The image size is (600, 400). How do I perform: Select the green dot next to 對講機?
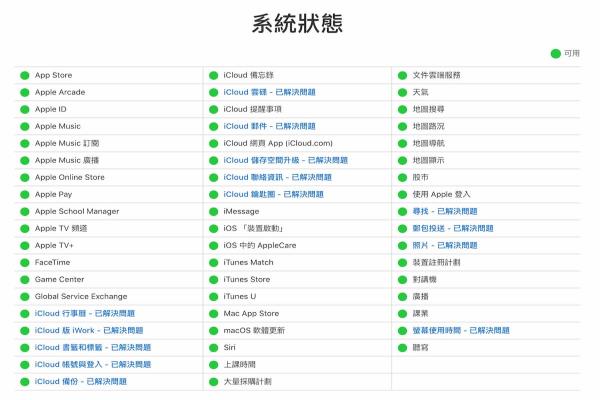click(402, 280)
